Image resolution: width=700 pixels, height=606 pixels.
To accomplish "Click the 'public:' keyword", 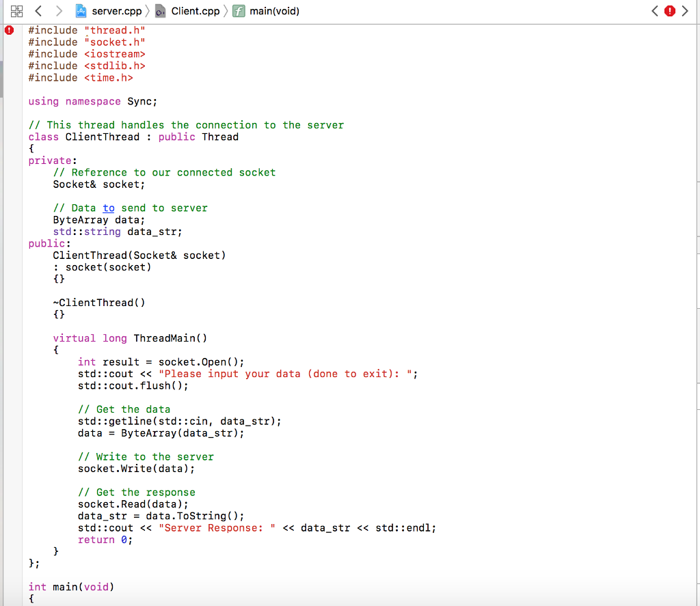I will [x=49, y=244].
